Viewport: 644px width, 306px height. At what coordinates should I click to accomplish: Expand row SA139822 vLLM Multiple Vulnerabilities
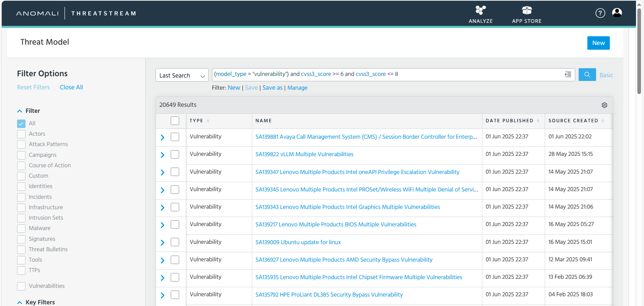tap(162, 155)
